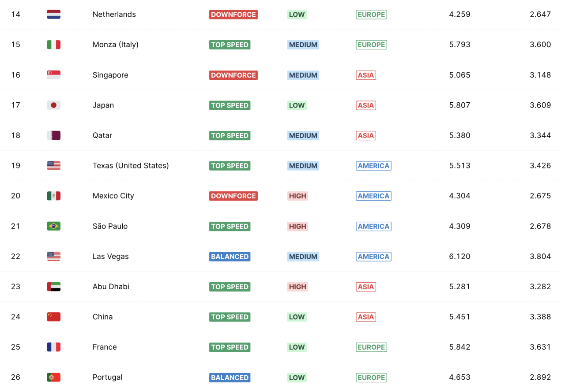Click the Qatar flag icon
Image resolution: width=565 pixels, height=392 pixels.
pyautogui.click(x=53, y=135)
